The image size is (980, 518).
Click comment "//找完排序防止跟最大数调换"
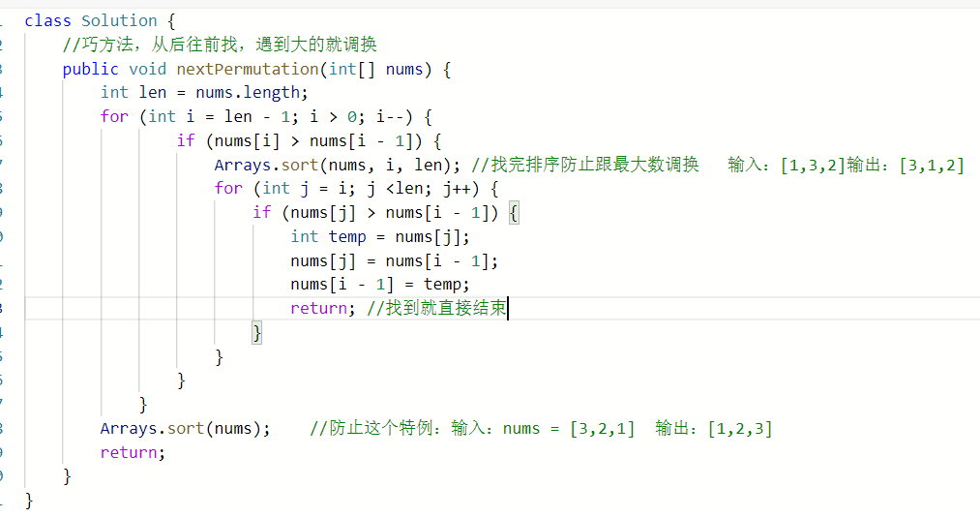pos(585,165)
